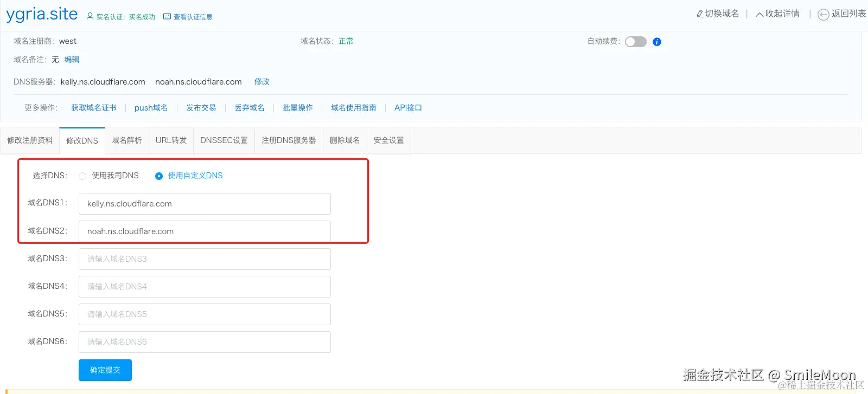Click the 丢弃域名 link
Screen dimensions: 868x394
click(250, 108)
